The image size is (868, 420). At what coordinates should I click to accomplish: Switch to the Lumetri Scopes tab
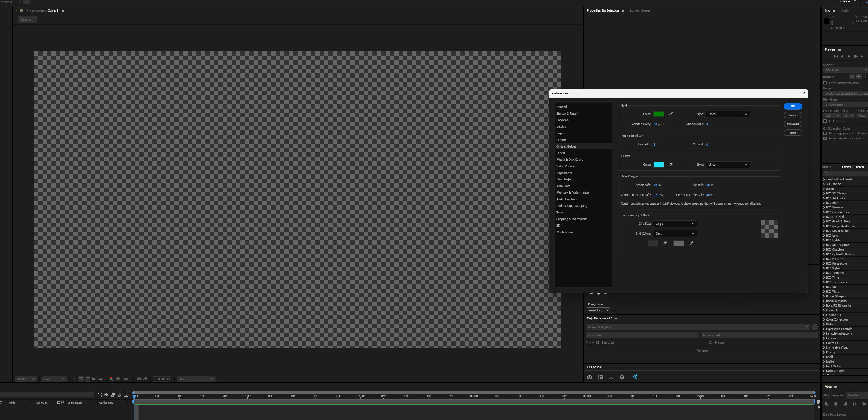(640, 10)
